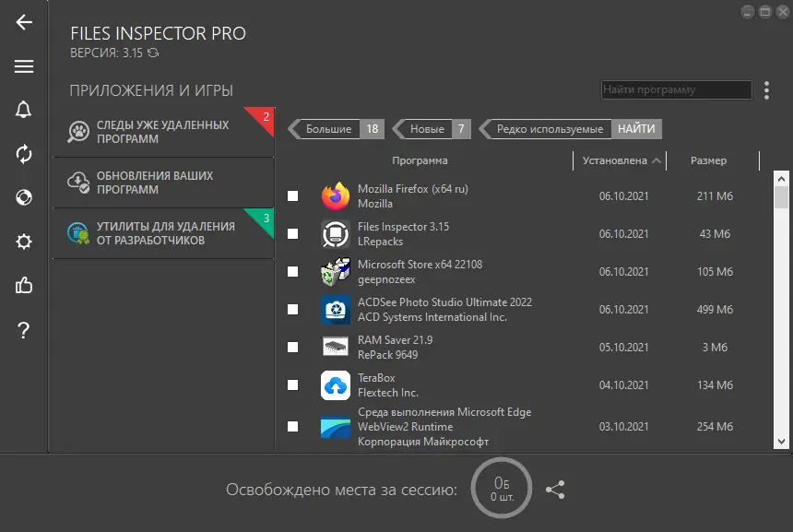Click the share icon
The image size is (793, 532).
[x=555, y=490]
